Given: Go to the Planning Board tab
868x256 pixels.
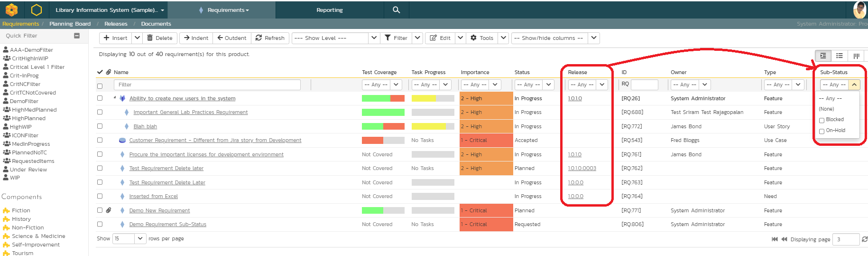Looking at the screenshot, I should pyautogui.click(x=70, y=24).
